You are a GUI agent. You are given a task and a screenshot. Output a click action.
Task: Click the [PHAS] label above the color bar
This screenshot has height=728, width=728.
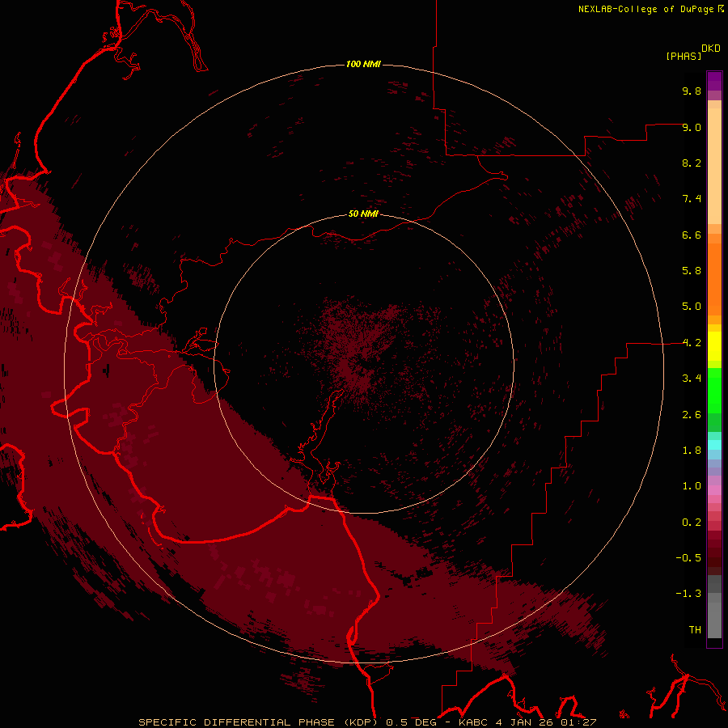tap(684, 56)
